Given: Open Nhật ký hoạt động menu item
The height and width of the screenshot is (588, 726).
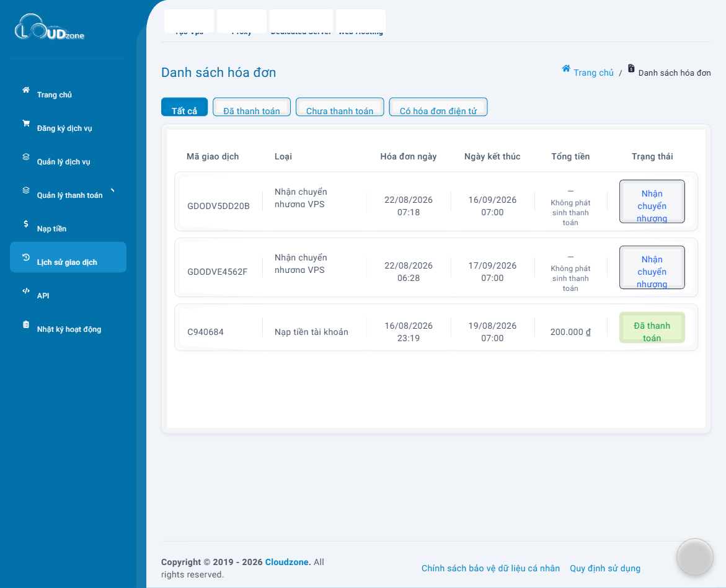Looking at the screenshot, I should [69, 329].
